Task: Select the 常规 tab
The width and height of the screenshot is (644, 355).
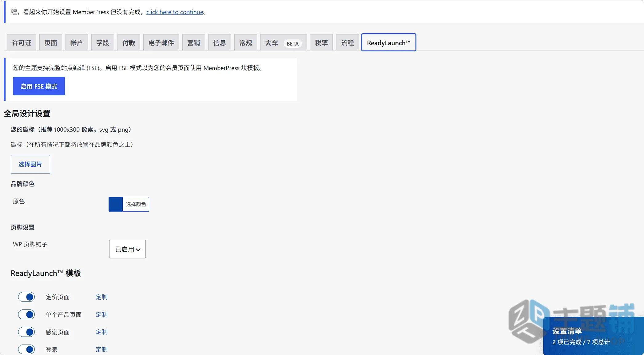Action: (245, 42)
